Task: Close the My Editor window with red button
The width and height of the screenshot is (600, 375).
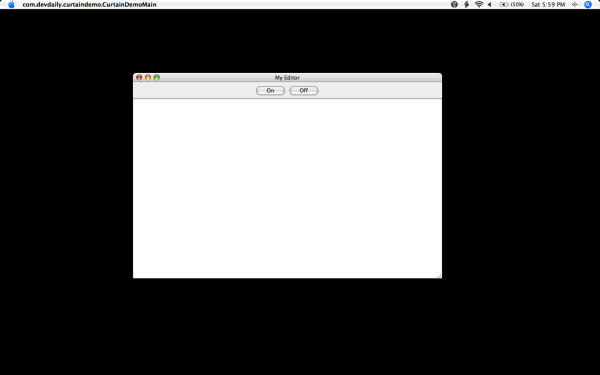Action: coord(139,77)
